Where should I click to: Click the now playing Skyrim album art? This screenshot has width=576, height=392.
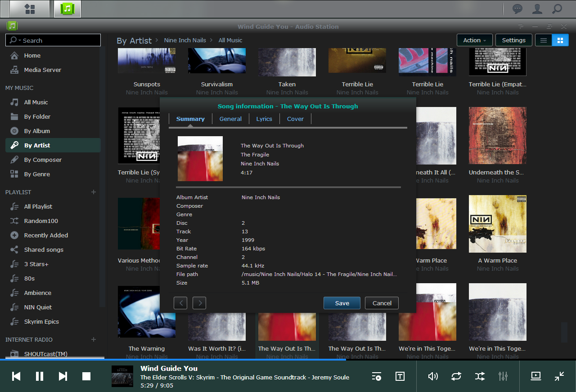[x=122, y=376]
